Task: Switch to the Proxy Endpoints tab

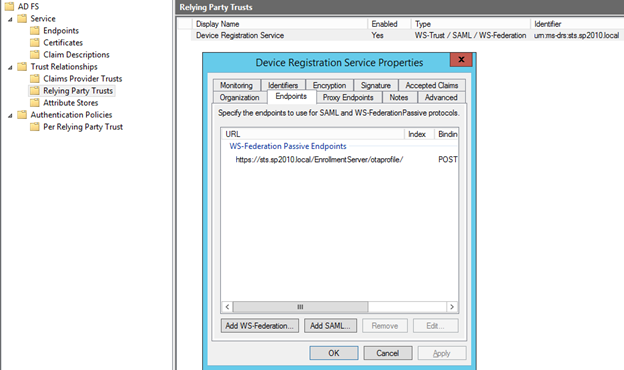Action: coord(348,97)
